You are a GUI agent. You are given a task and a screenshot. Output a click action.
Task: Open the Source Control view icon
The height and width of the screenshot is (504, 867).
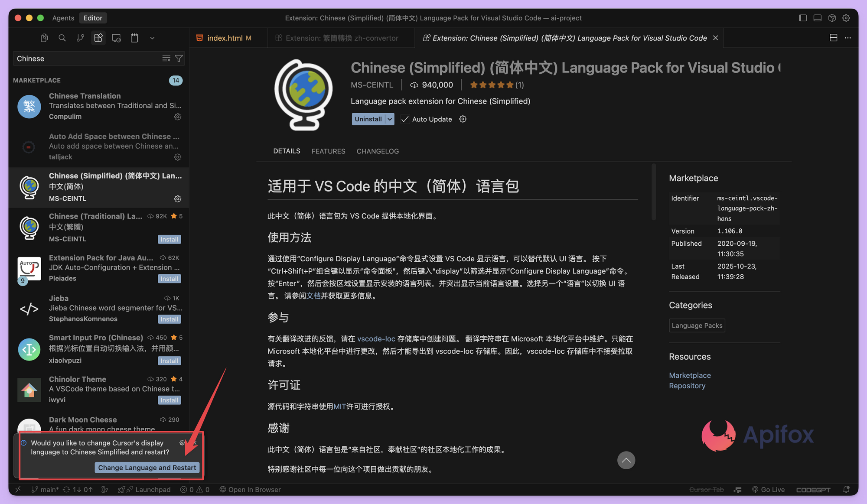[80, 38]
